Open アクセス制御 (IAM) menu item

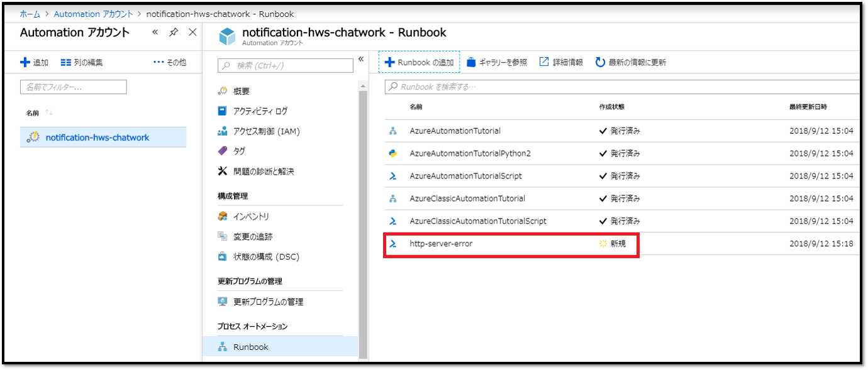tap(267, 131)
